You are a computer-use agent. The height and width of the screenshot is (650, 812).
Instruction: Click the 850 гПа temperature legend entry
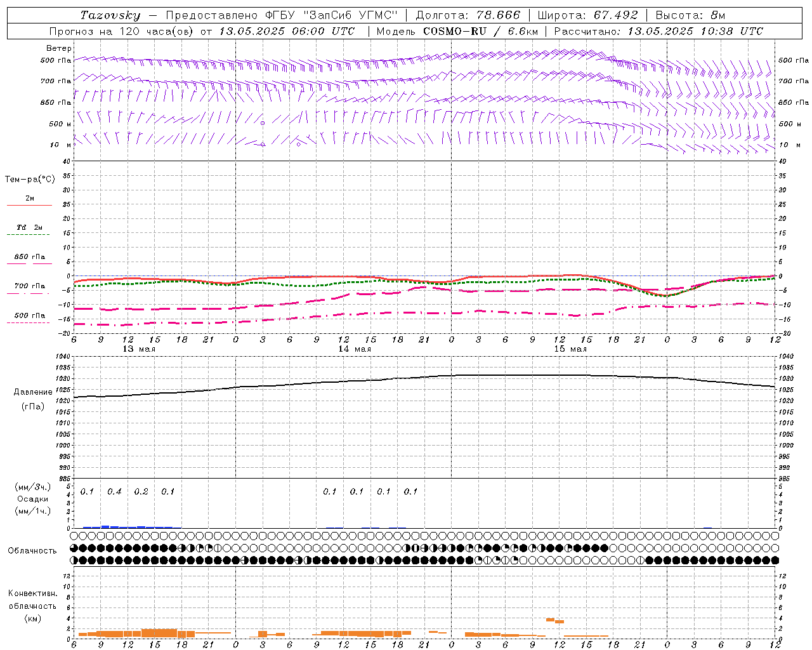[x=29, y=257]
